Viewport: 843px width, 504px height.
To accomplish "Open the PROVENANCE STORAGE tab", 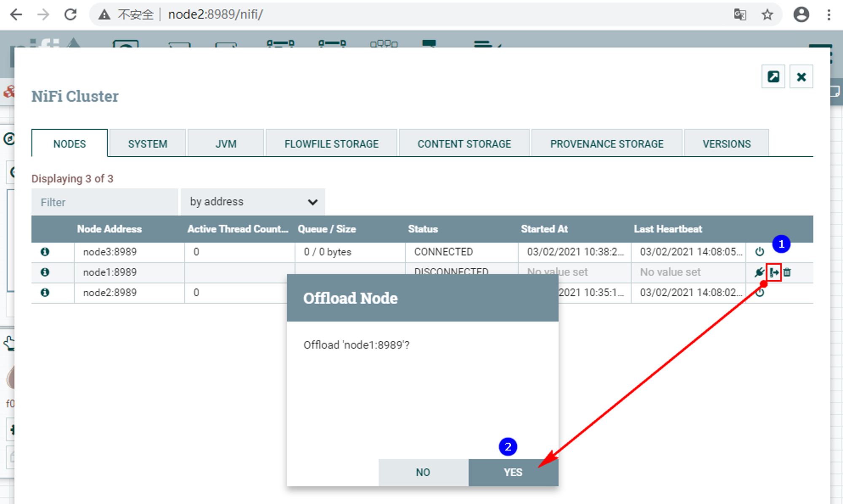I will pyautogui.click(x=607, y=144).
